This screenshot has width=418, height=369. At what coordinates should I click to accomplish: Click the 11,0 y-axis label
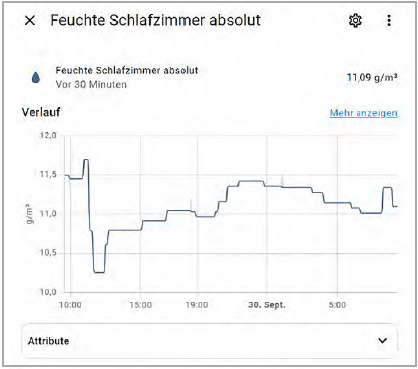48,214
